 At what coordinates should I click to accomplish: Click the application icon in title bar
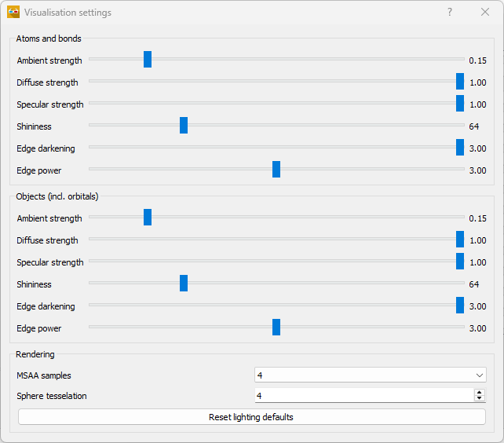pyautogui.click(x=13, y=13)
